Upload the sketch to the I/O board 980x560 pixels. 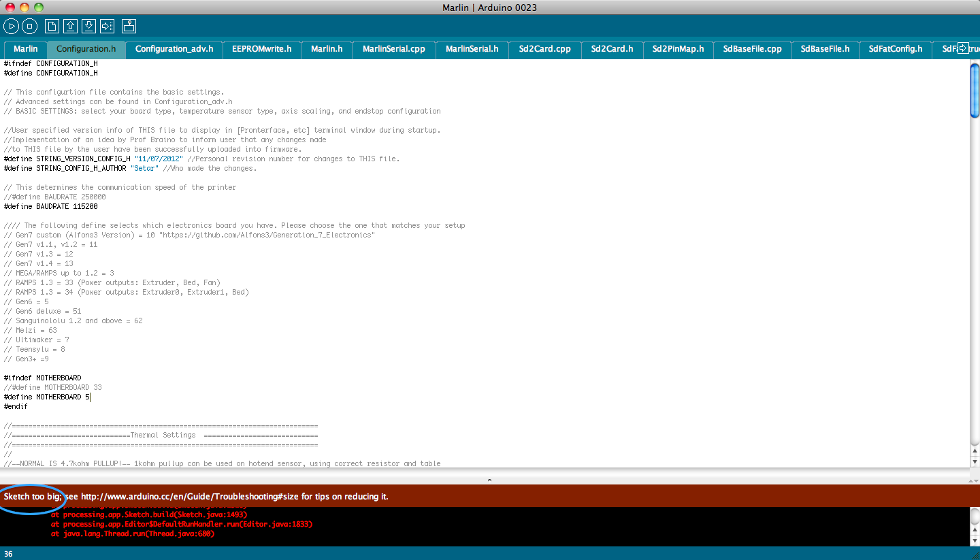(107, 27)
